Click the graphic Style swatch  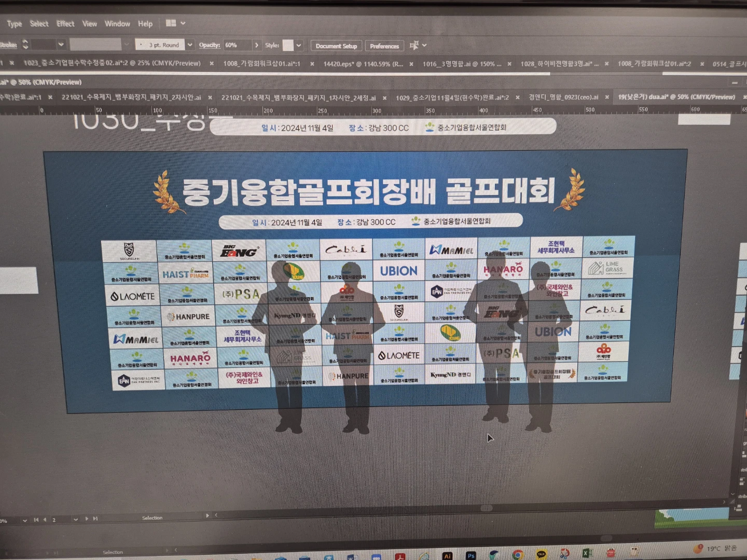288,45
